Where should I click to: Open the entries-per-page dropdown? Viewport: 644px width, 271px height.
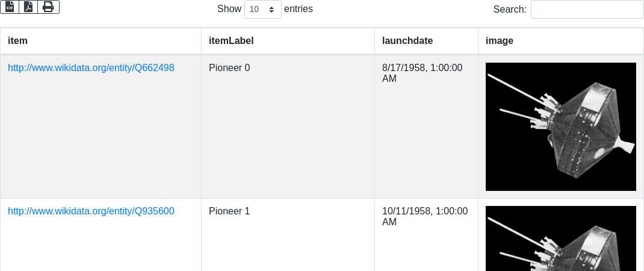[263, 9]
